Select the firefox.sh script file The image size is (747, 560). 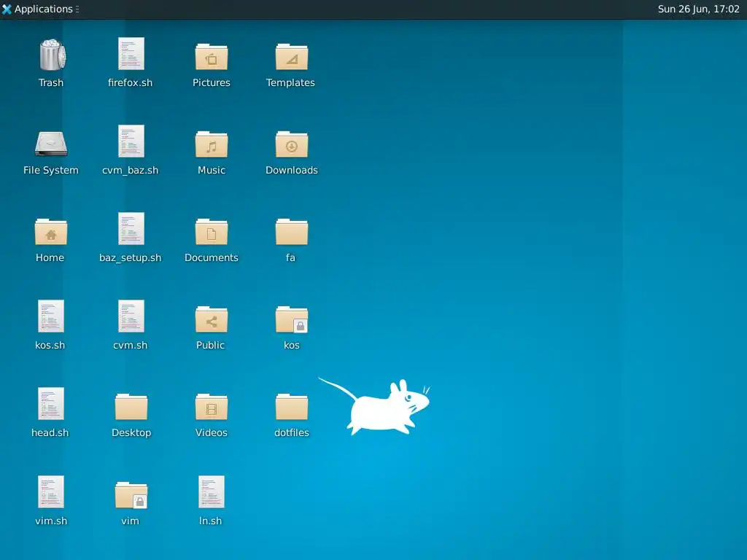point(131,54)
